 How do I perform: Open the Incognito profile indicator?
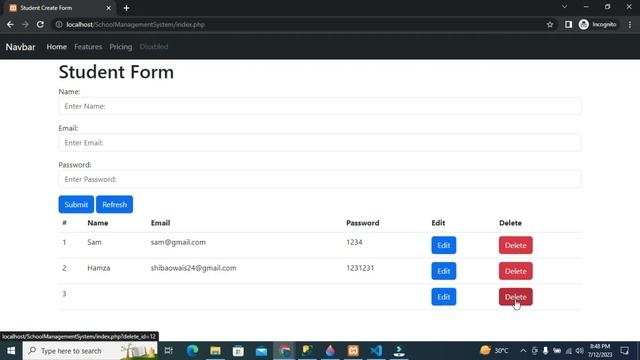point(598,24)
